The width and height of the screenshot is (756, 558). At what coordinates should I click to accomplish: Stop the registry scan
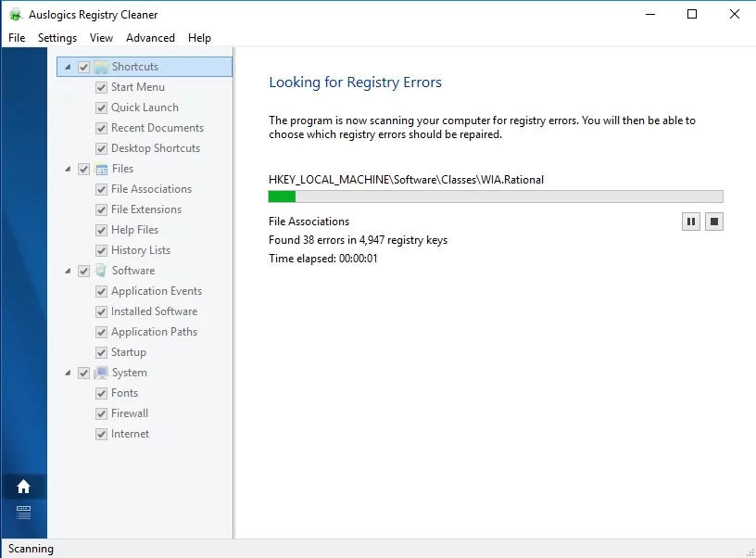click(714, 222)
